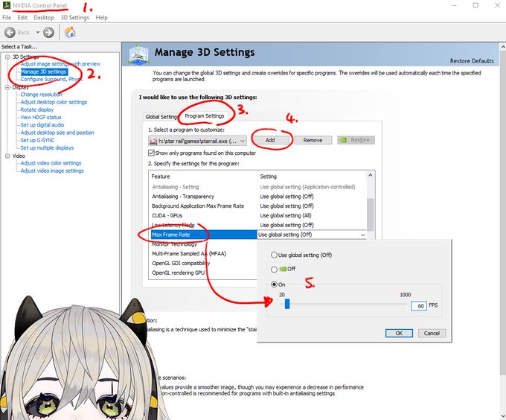Click the Home icon in toolbar
The height and width of the screenshot is (420, 506).
70,32
